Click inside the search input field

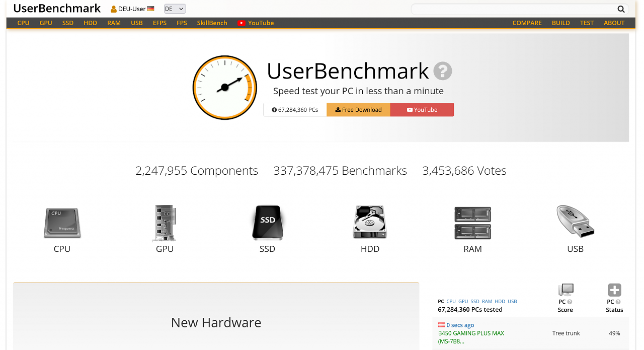tap(513, 9)
